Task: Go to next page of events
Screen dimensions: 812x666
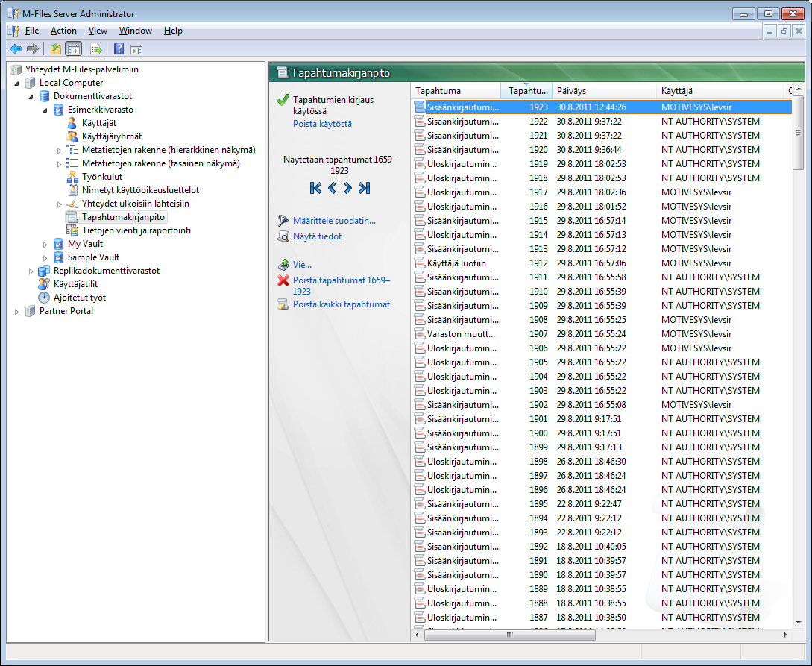Action: click(x=348, y=188)
